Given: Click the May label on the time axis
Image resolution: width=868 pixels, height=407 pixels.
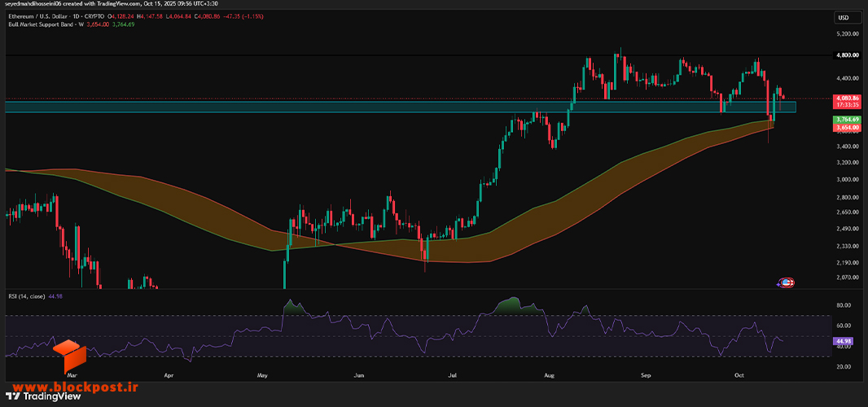Looking at the screenshot, I should 262,375.
